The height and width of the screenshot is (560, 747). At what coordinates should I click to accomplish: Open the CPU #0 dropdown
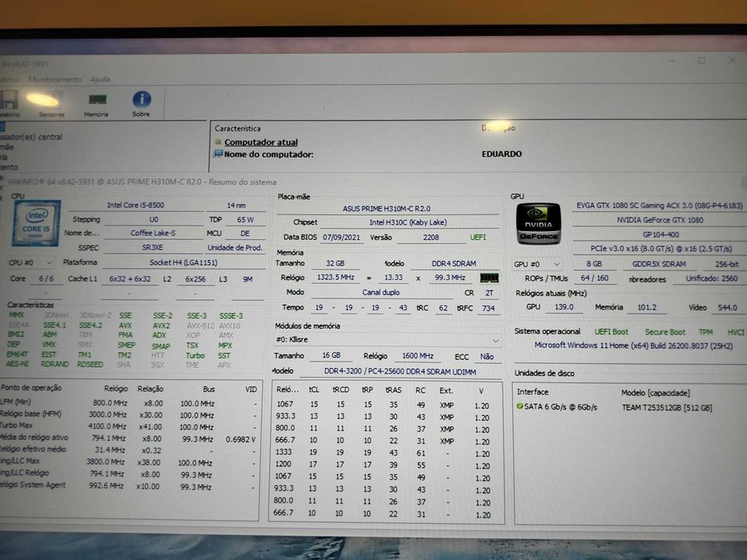pyautogui.click(x=30, y=263)
